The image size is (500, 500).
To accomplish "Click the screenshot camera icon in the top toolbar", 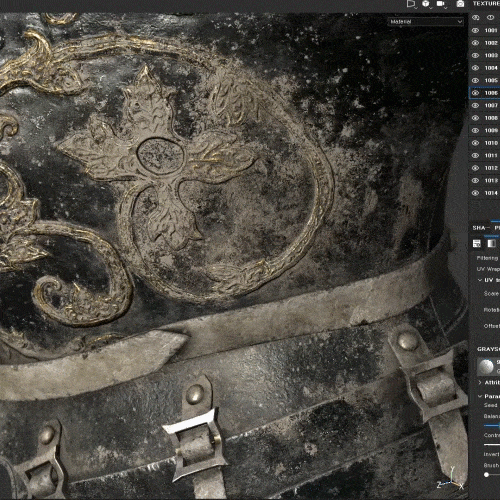I will (x=460, y=4).
